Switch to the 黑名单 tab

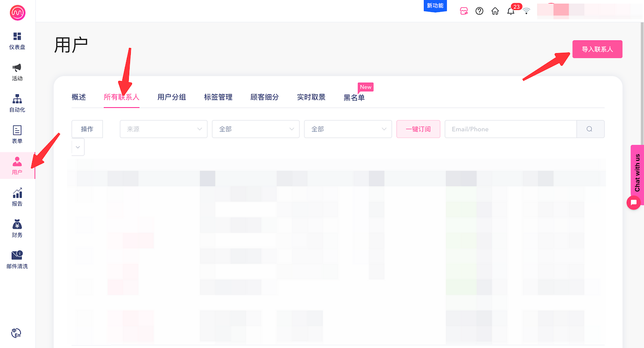(x=354, y=97)
